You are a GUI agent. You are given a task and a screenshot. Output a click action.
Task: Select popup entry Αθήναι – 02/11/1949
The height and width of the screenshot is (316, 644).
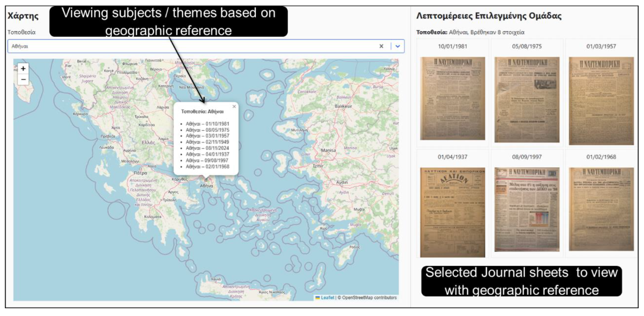207,142
